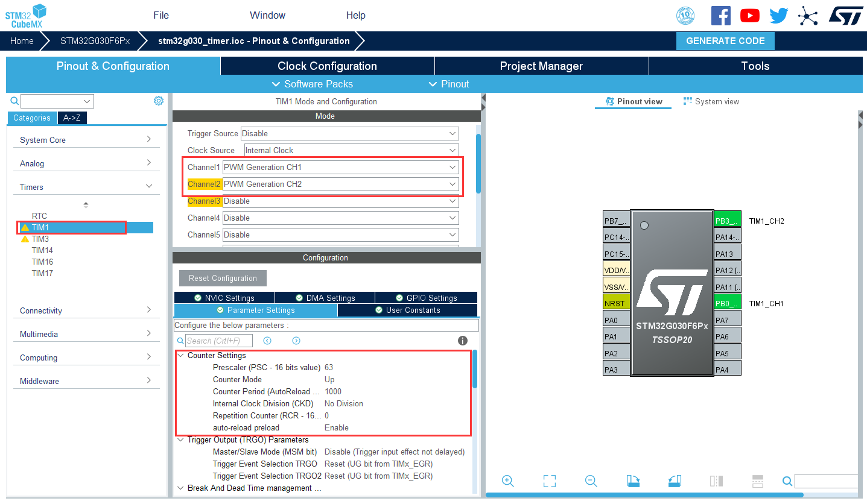
Task: Switch to Clock Configuration tab
Action: click(327, 66)
